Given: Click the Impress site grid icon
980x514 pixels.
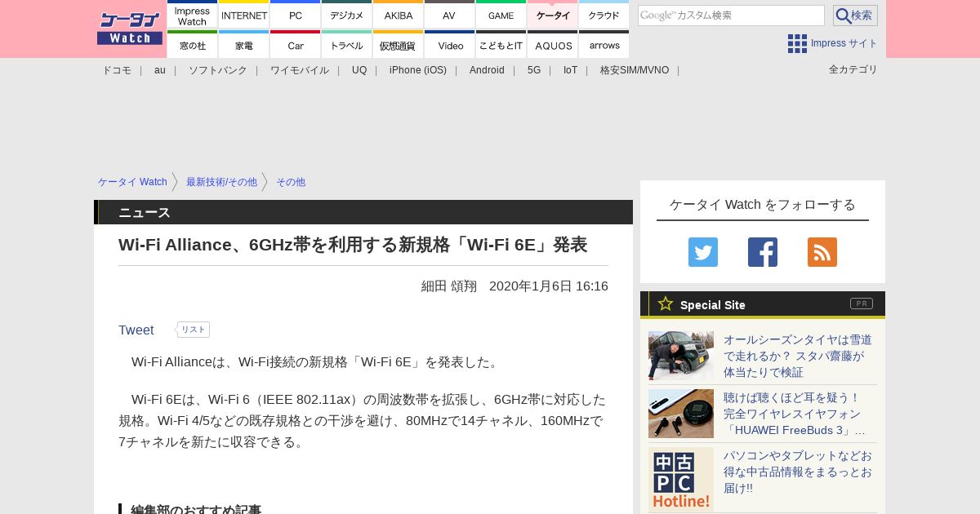Looking at the screenshot, I should (x=797, y=43).
